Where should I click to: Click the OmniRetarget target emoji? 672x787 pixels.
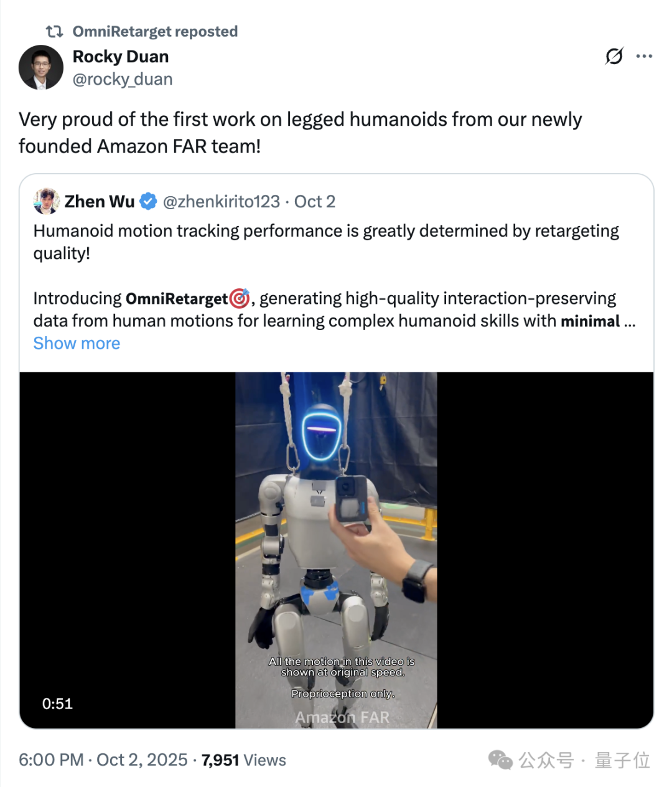coord(240,299)
